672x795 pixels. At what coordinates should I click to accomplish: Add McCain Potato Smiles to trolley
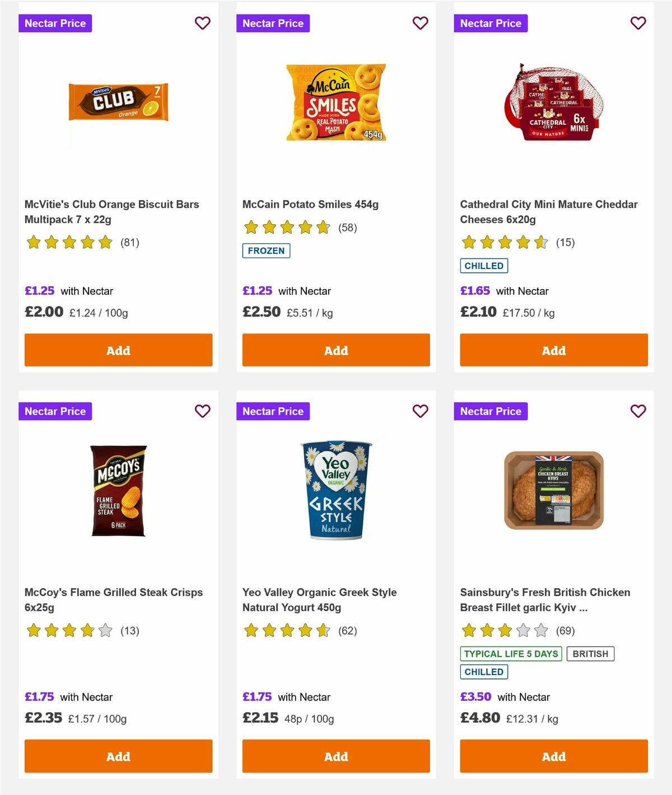[335, 350]
